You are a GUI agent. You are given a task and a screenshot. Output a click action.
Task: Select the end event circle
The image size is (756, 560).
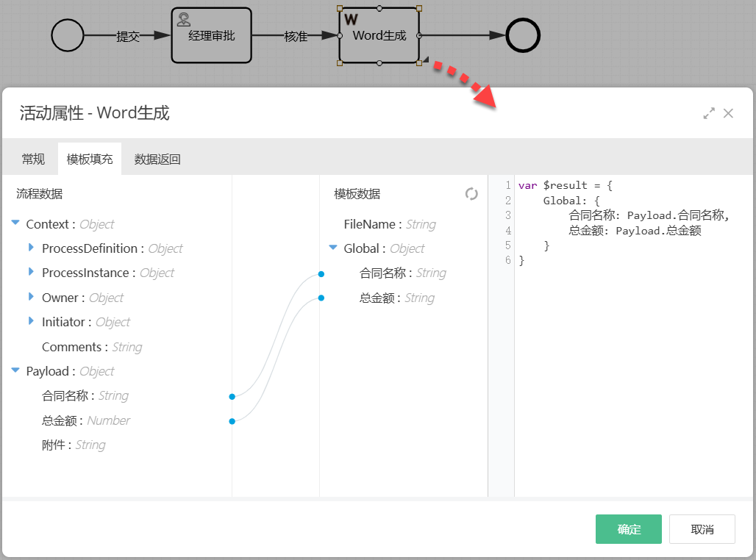tap(524, 35)
